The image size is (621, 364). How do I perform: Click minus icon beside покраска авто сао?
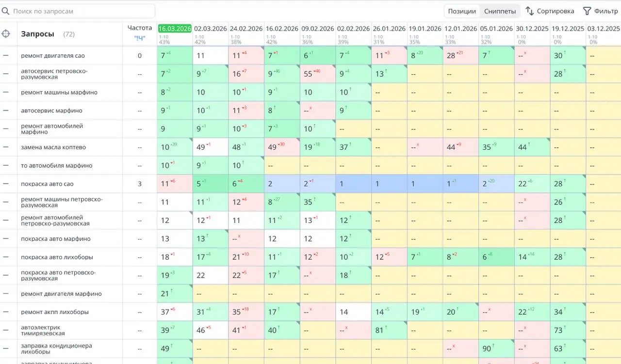[6, 184]
